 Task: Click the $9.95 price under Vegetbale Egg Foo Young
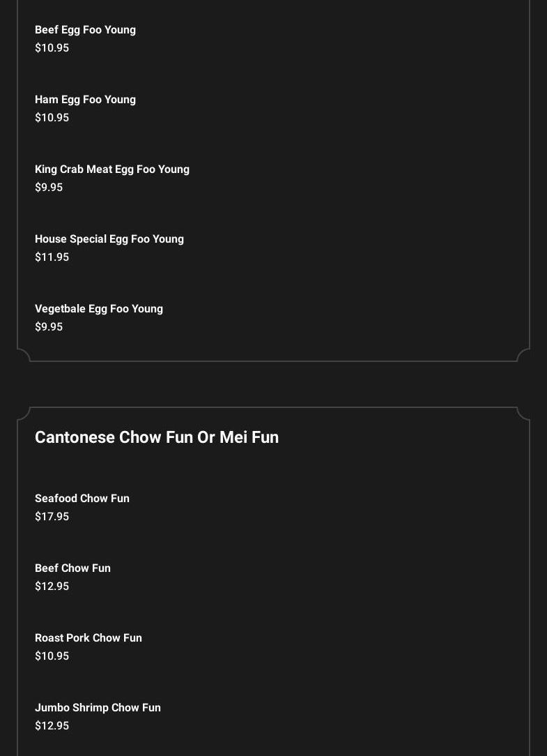49,327
